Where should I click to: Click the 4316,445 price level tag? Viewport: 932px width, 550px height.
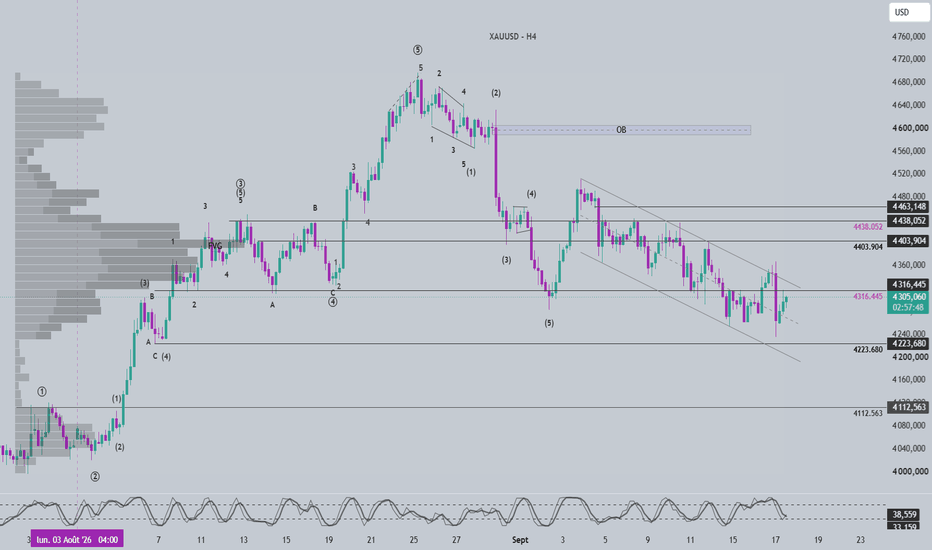tap(908, 284)
